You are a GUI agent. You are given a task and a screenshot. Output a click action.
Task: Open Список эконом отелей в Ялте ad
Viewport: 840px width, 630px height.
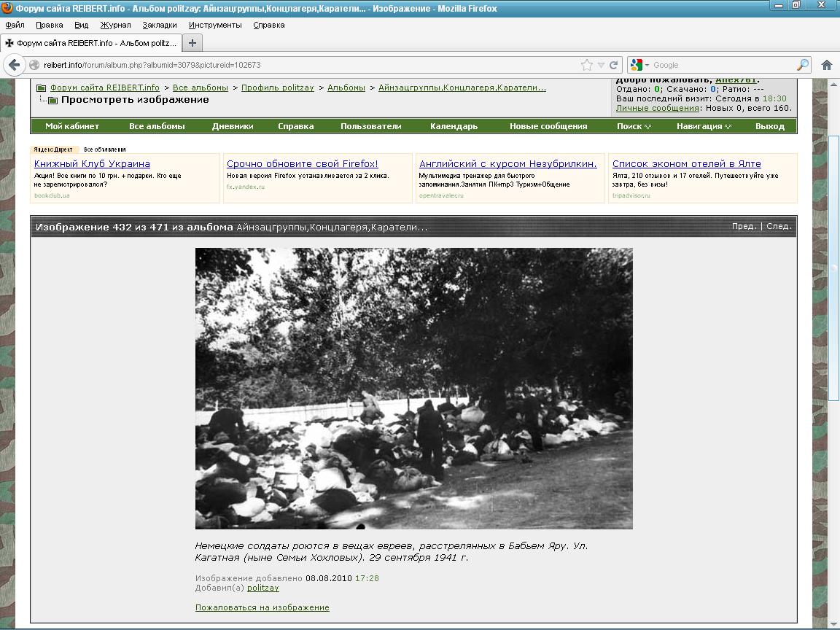coord(686,163)
